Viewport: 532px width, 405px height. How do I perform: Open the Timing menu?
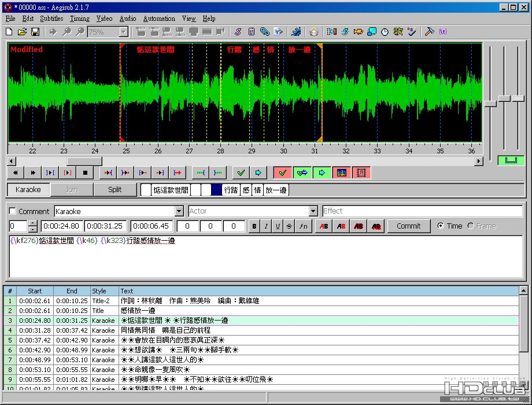tap(80, 19)
